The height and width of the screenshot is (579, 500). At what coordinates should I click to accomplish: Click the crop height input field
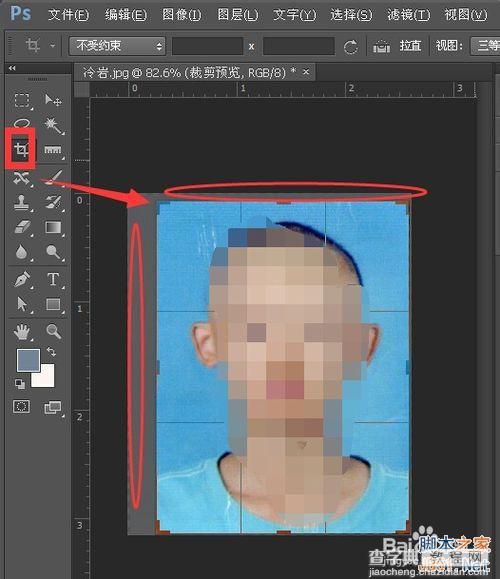point(299,46)
